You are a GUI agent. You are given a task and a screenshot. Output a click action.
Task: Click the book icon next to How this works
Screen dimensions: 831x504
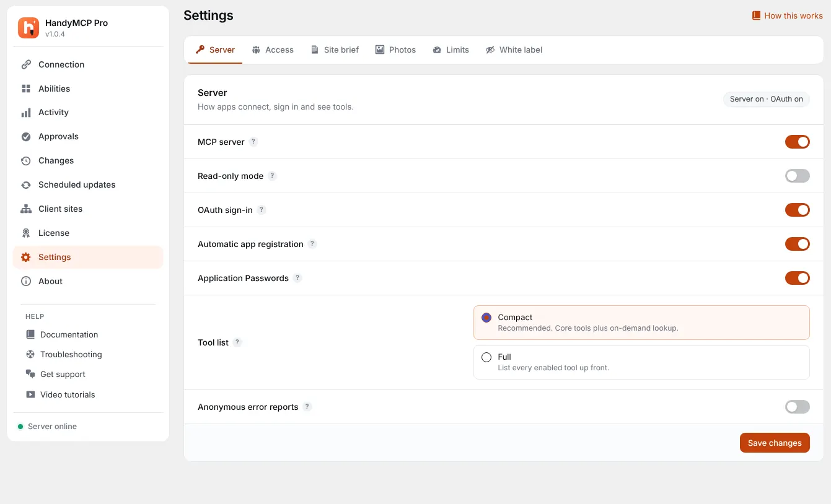tap(756, 15)
